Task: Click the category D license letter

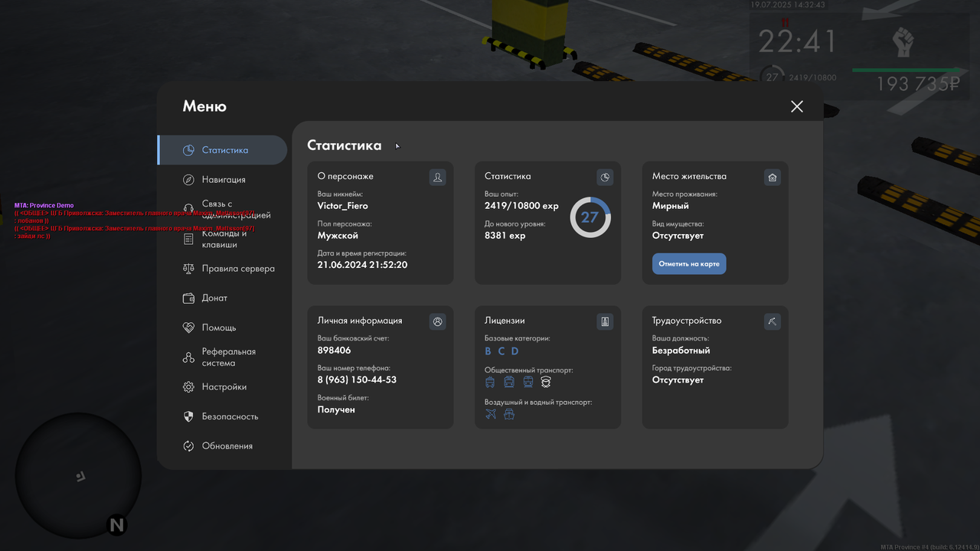Action: click(x=514, y=351)
